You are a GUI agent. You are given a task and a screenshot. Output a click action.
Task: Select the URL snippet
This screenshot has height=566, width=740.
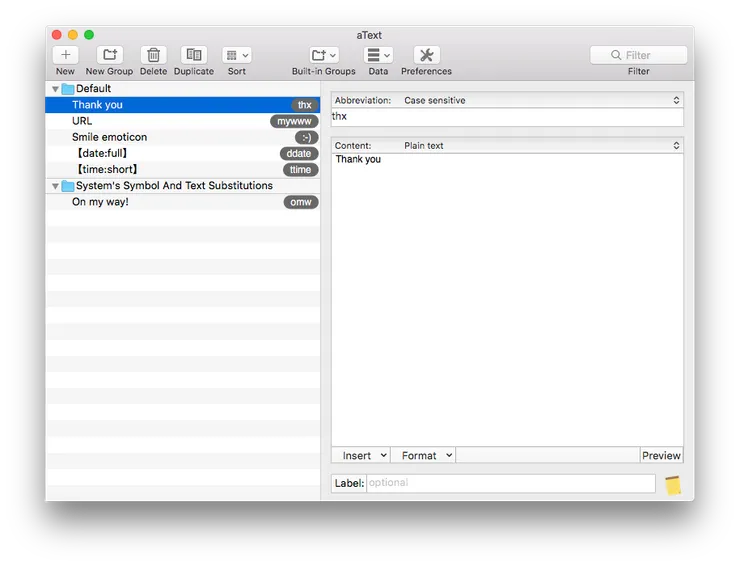82,121
